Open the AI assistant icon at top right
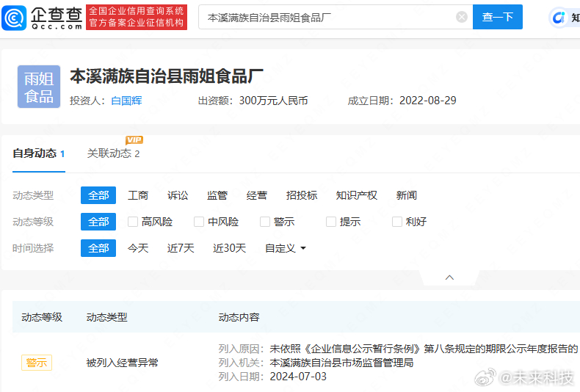 tap(559, 18)
